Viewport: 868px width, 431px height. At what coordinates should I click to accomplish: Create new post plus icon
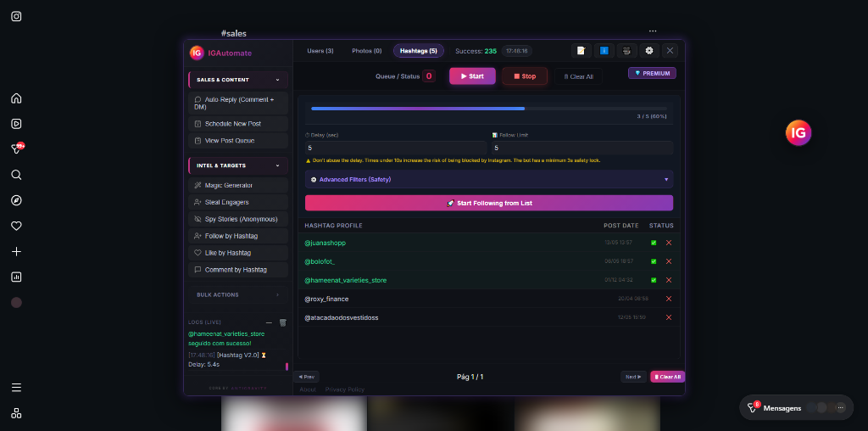(x=17, y=251)
